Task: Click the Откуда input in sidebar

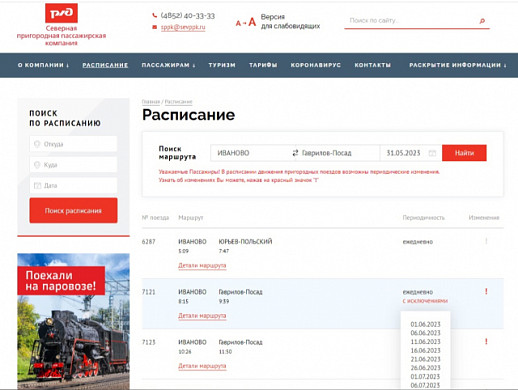Action: pos(73,144)
